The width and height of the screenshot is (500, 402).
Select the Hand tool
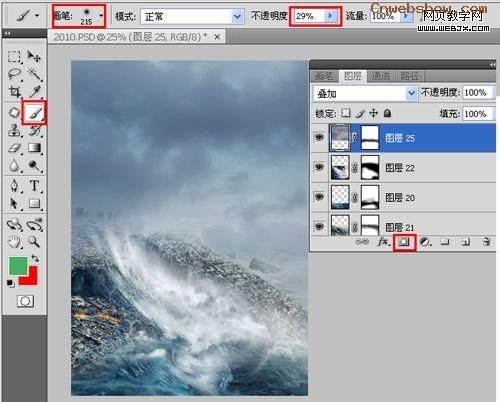pyautogui.click(x=15, y=241)
